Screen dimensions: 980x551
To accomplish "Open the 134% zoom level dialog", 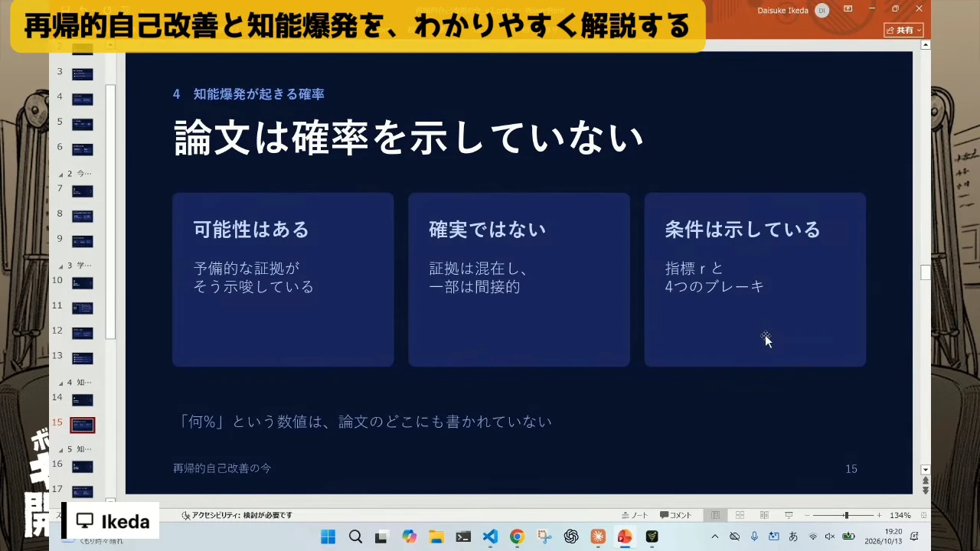I will click(900, 515).
